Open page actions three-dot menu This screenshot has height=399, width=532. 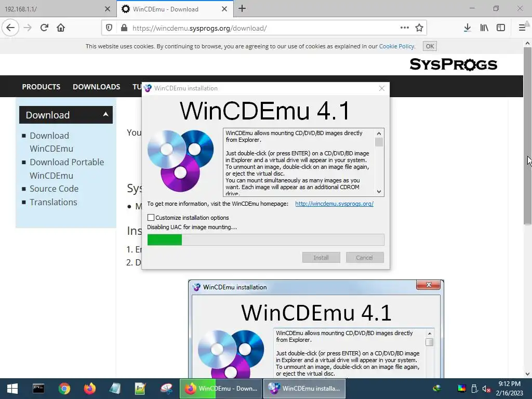click(404, 28)
